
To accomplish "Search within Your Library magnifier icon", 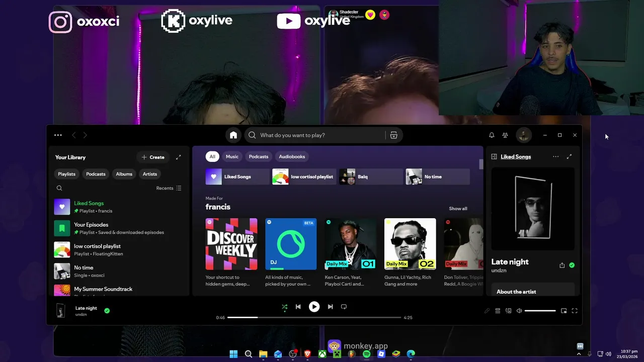I will 59,188.
